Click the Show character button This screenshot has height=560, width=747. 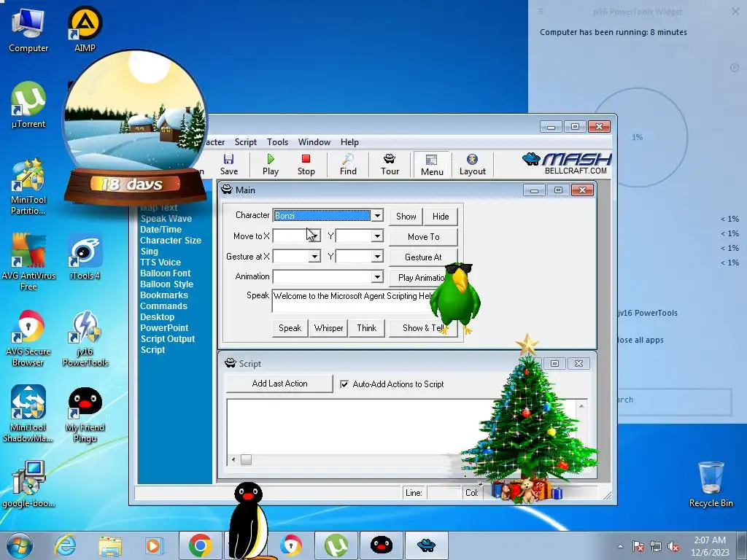pyautogui.click(x=406, y=216)
